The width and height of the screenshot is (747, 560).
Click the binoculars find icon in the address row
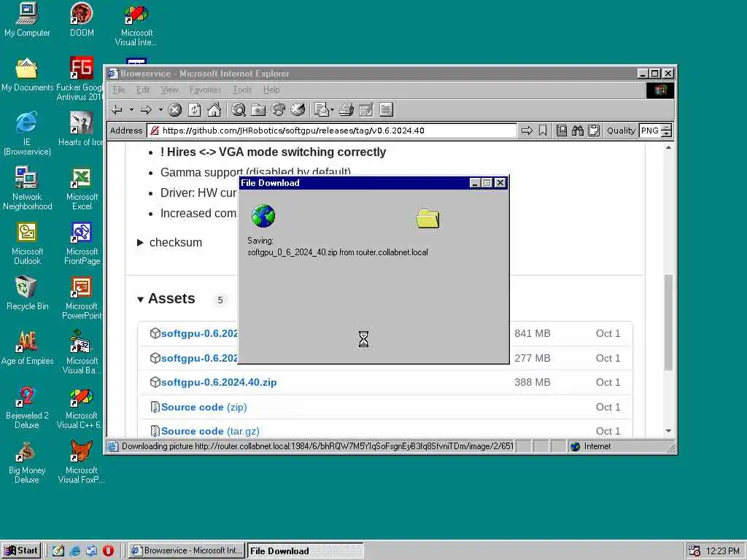point(578,131)
